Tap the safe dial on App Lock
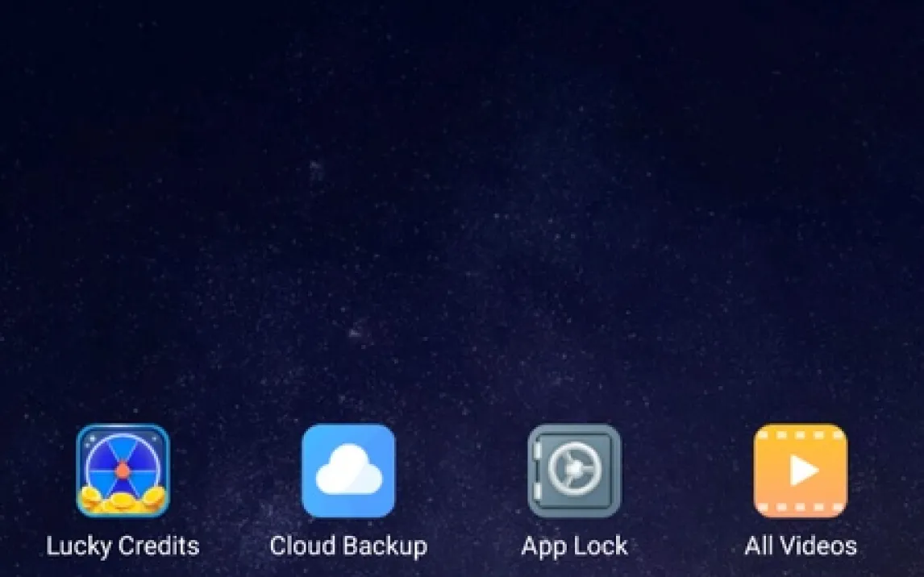The width and height of the screenshot is (924, 577). point(574,468)
